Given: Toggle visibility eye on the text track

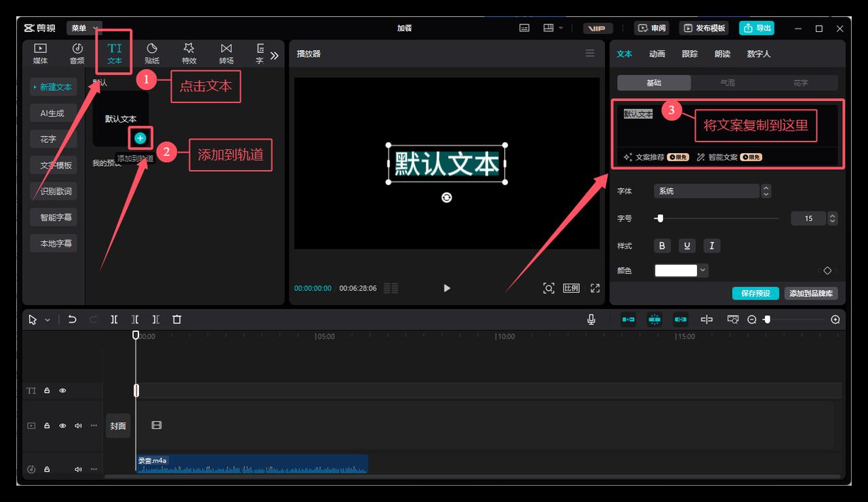Looking at the screenshot, I should 62,391.
